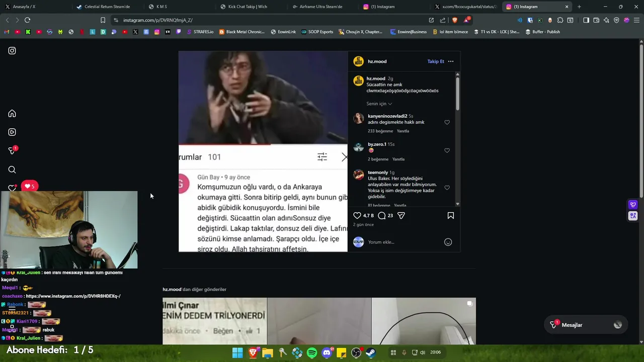Open 'SOOP Esports' bookmark

pos(317,32)
